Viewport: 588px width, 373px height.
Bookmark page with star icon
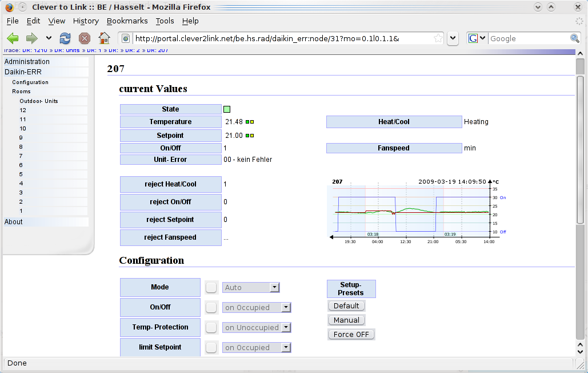pyautogui.click(x=438, y=38)
